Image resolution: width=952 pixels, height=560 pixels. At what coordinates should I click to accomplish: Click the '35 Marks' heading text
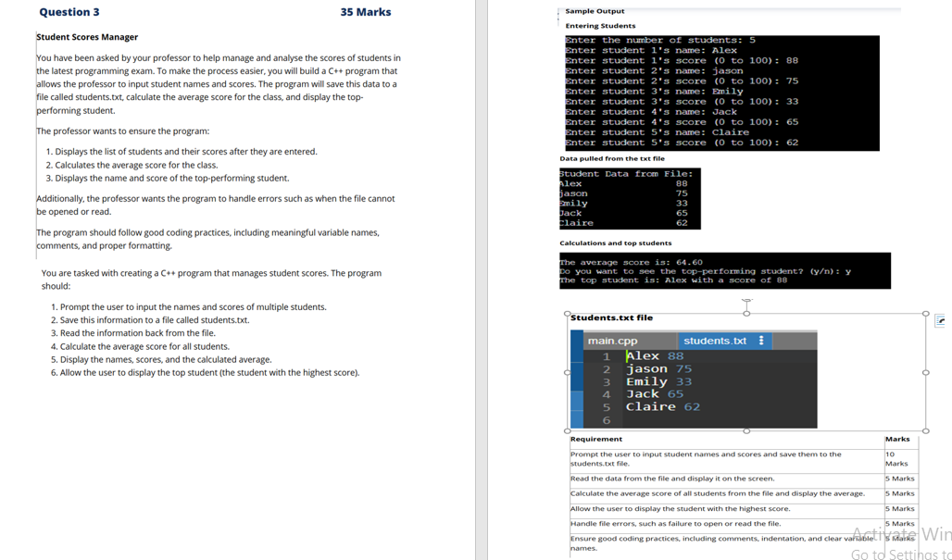coord(366,12)
